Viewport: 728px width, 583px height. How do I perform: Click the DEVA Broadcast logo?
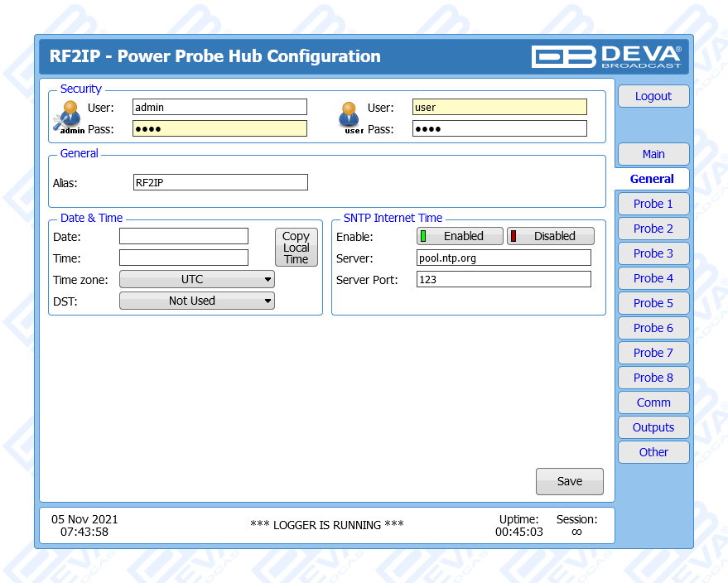[606, 56]
